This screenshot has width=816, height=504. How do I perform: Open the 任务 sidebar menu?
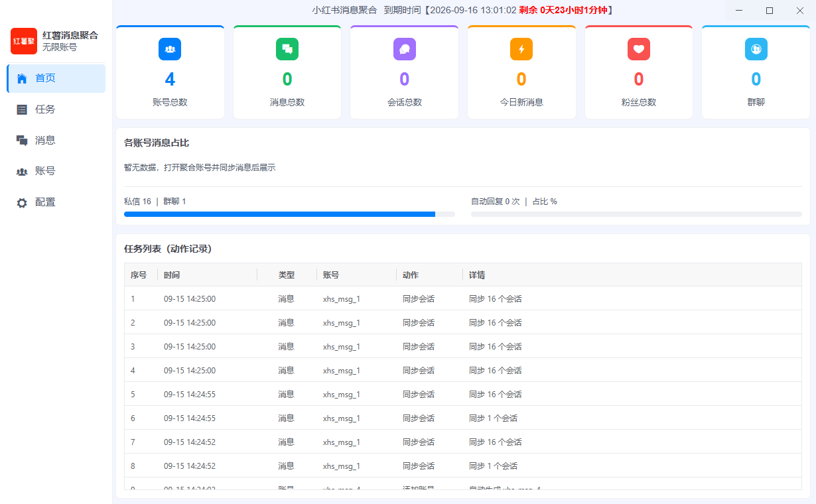(56, 109)
